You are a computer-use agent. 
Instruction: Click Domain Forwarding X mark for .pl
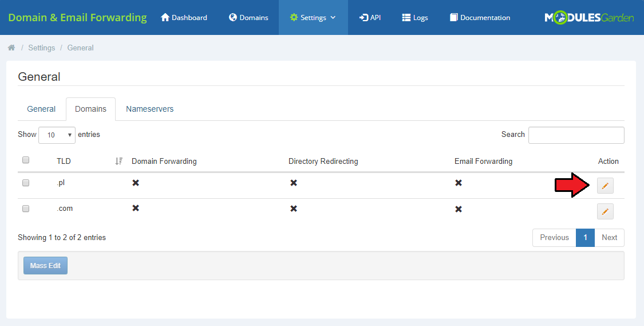pos(136,183)
